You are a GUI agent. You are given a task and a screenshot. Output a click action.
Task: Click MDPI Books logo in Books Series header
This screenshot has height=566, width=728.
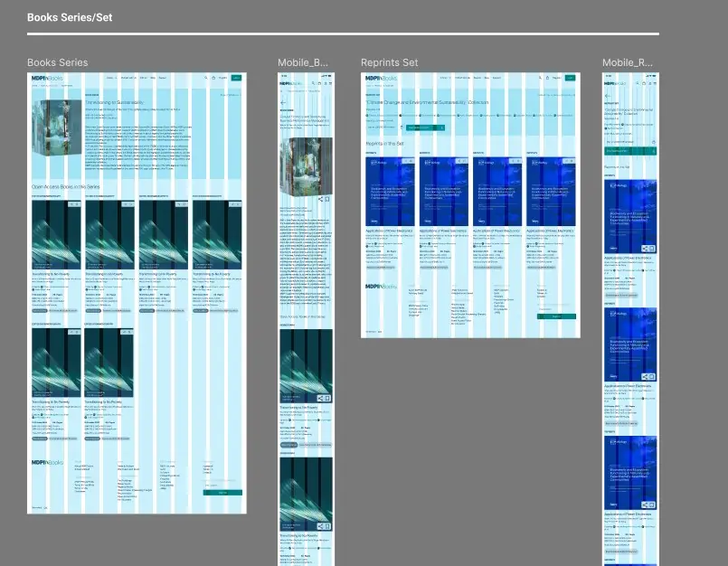tap(47, 78)
